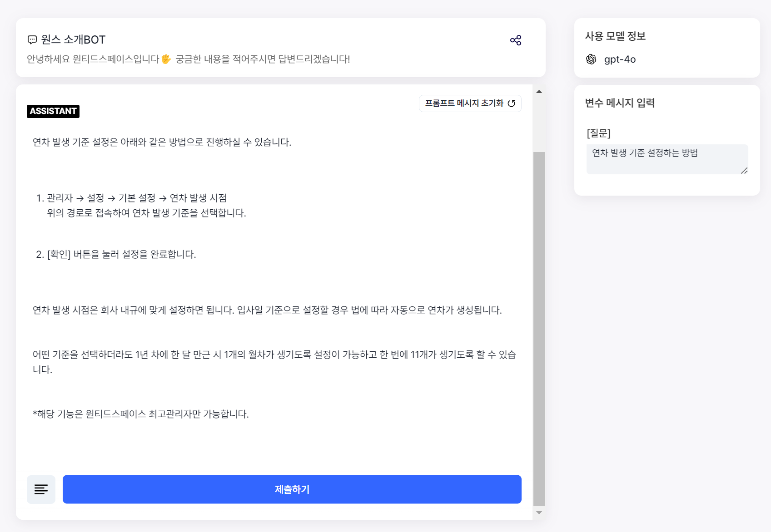This screenshot has height=532, width=771.
Task: Click the note *해당 기능은 원티드스페이스 최고관리자만
Action: coord(141,414)
